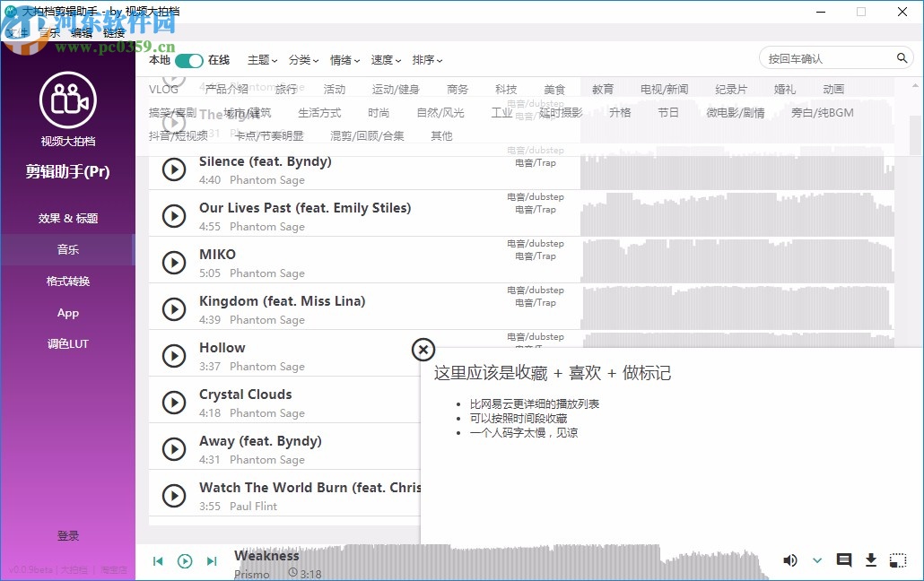The height and width of the screenshot is (581, 924).
Task: Filter by 商务 category
Action: pos(458,90)
